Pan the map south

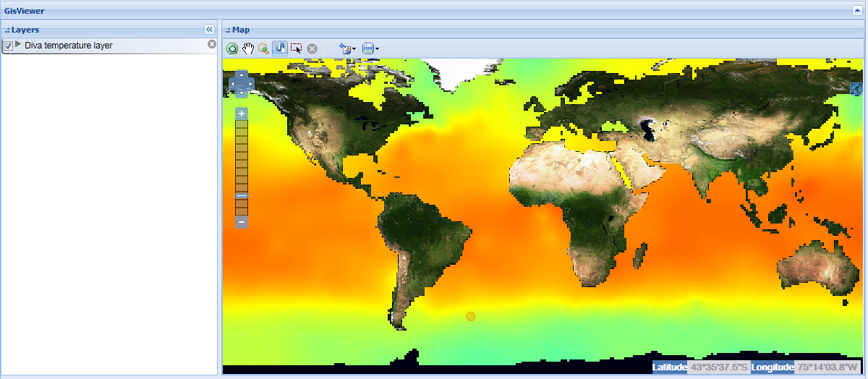pos(242,93)
